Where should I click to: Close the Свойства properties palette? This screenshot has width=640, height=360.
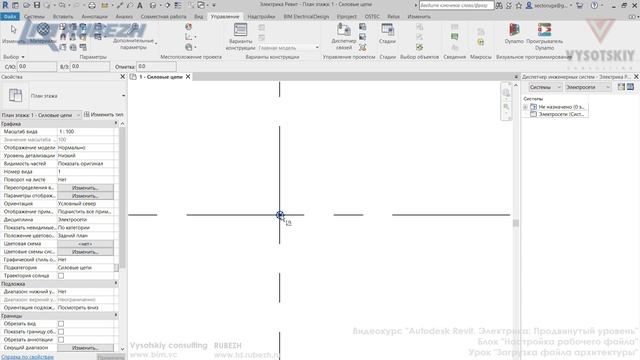tap(122, 77)
